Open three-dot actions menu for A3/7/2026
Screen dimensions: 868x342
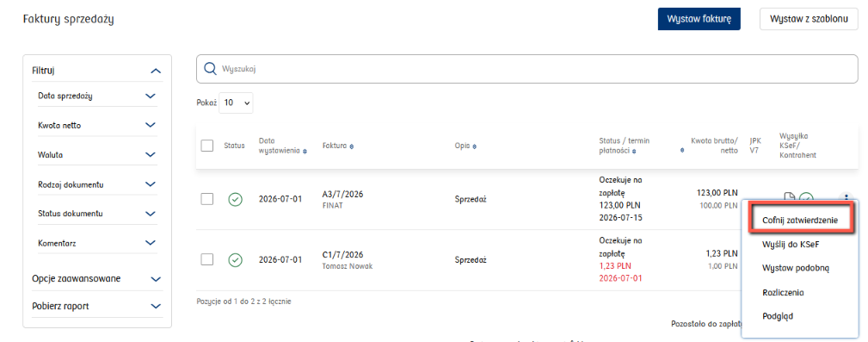point(846,196)
